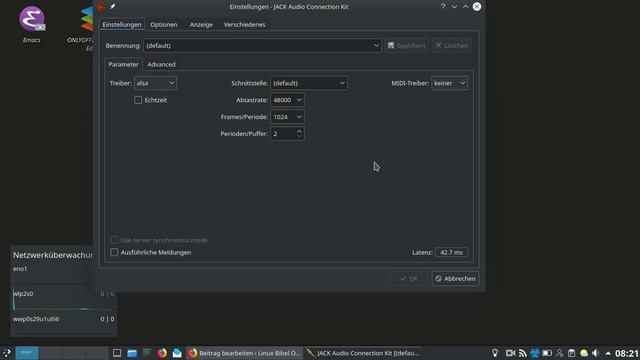Open the mail client from the taskbar
The width and height of the screenshot is (640, 360).
[x=177, y=353]
